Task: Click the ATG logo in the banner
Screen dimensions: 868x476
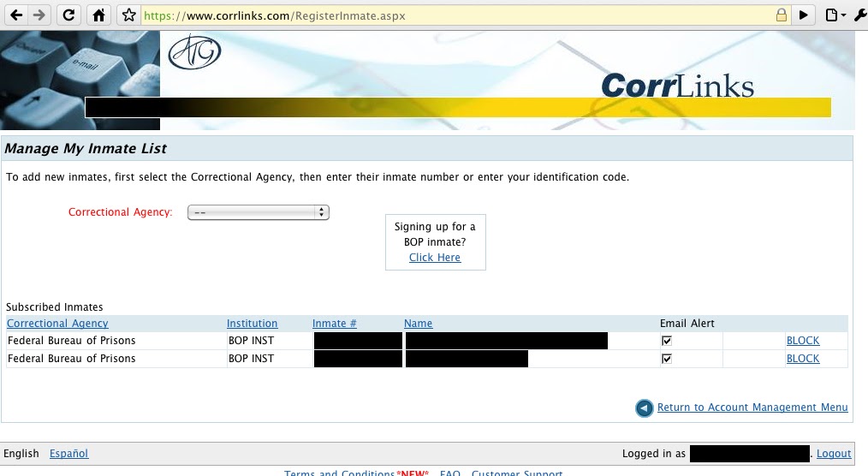Action: 194,52
